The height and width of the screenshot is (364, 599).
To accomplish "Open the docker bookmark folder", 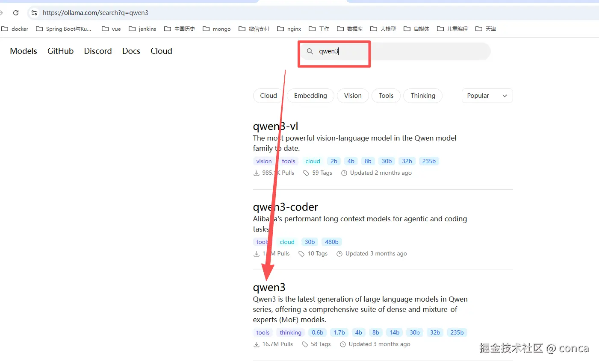I will click(x=15, y=29).
